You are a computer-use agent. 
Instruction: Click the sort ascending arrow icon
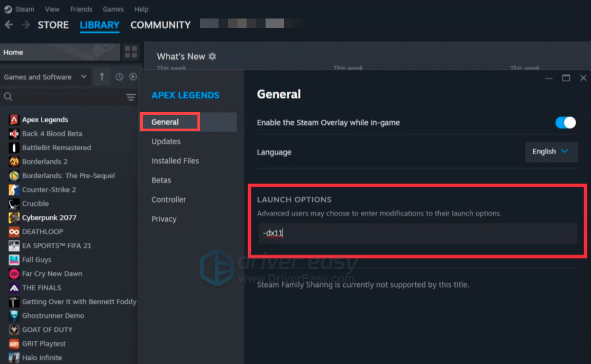click(x=102, y=77)
